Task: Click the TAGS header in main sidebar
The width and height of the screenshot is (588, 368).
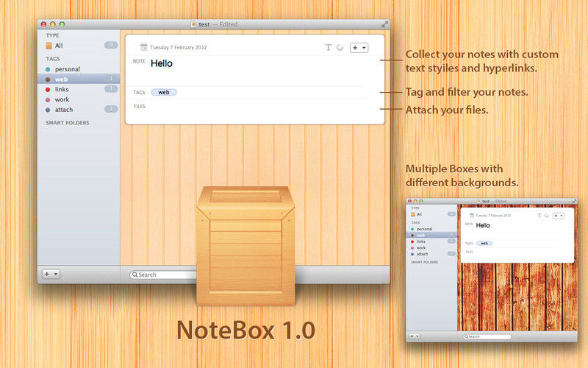Action: (53, 59)
